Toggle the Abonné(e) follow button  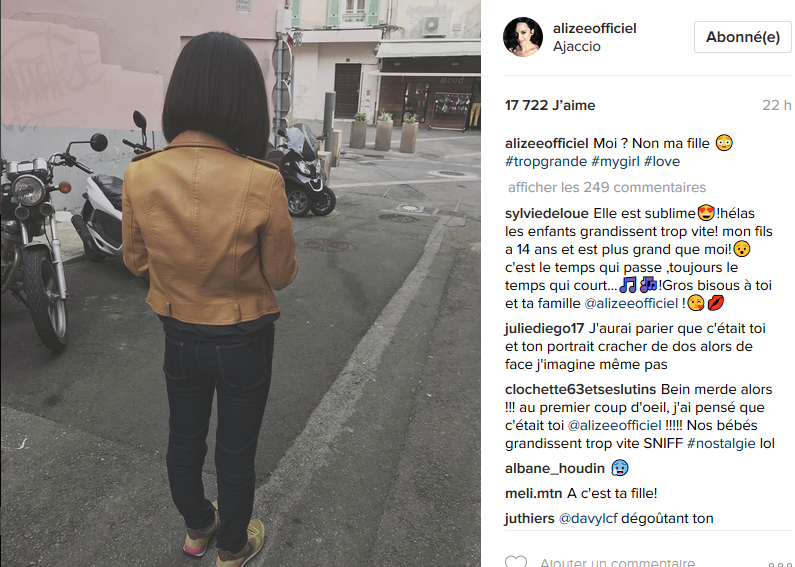[742, 37]
